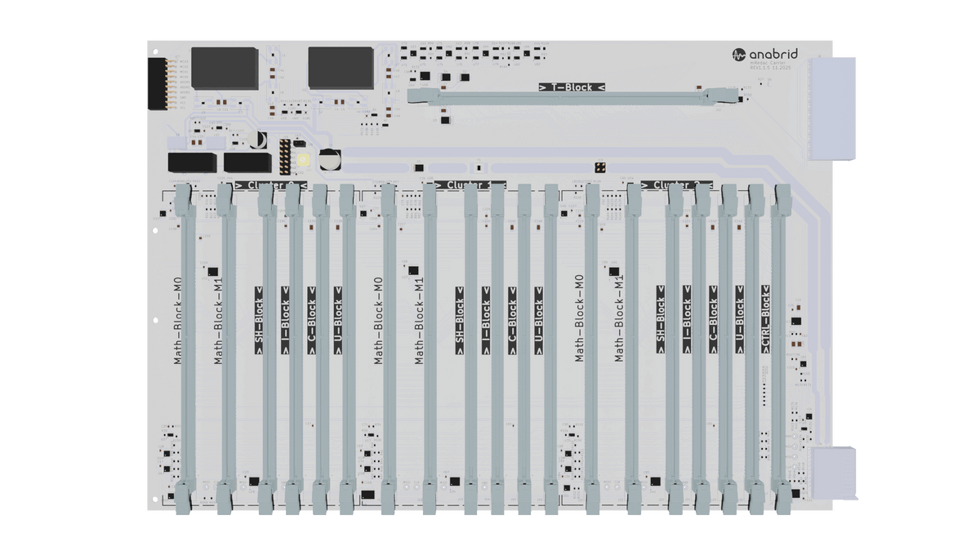Click the gold two-row pin header near capacitor
The width and height of the screenshot is (980, 551).
pyautogui.click(x=284, y=157)
